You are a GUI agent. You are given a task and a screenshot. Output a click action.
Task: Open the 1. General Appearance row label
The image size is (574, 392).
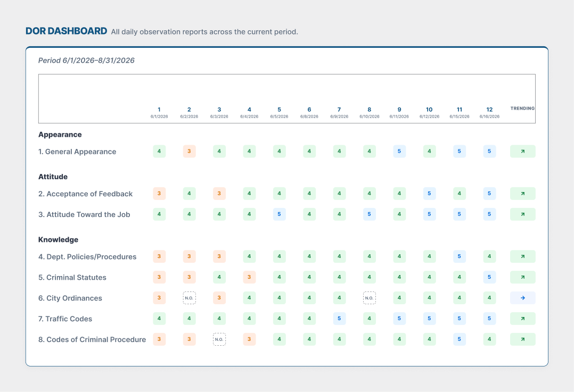[77, 152]
